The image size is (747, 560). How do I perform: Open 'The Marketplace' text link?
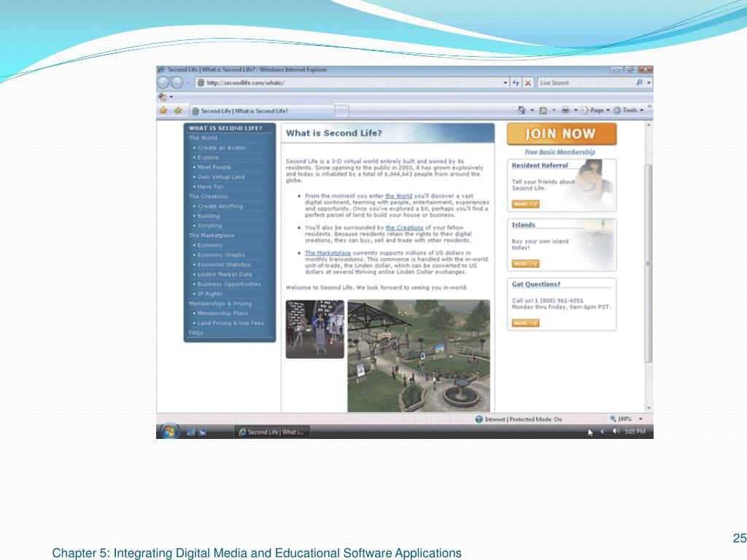(328, 253)
